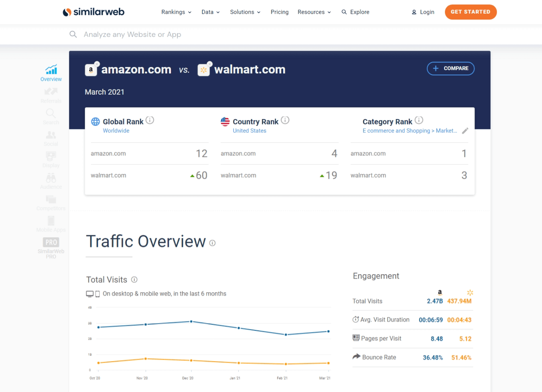Open the Pricing page

coord(280,12)
